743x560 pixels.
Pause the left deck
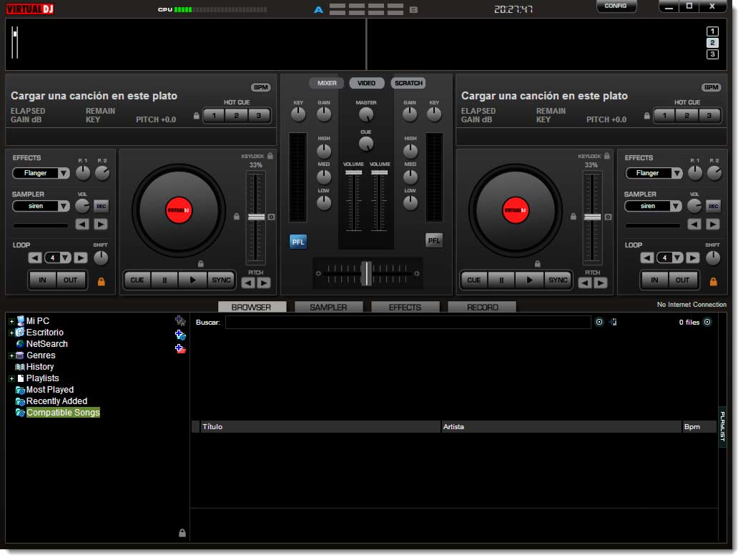point(164,280)
